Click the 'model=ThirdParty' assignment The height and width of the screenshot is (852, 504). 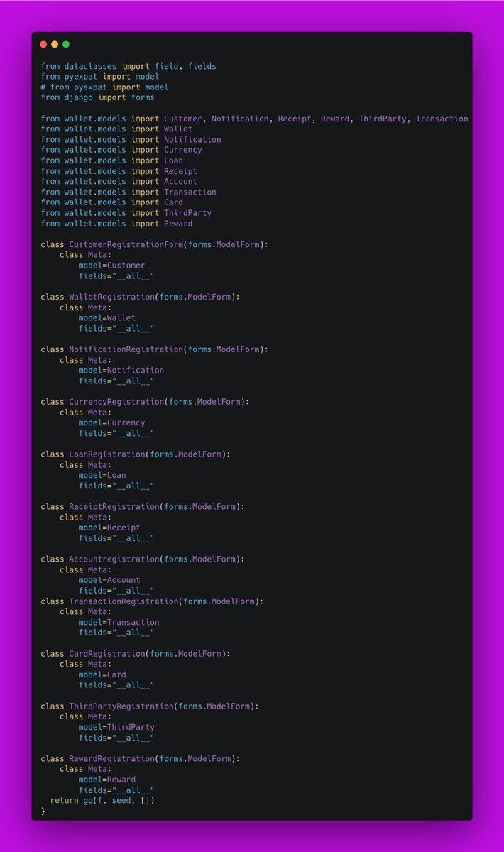[116, 728]
